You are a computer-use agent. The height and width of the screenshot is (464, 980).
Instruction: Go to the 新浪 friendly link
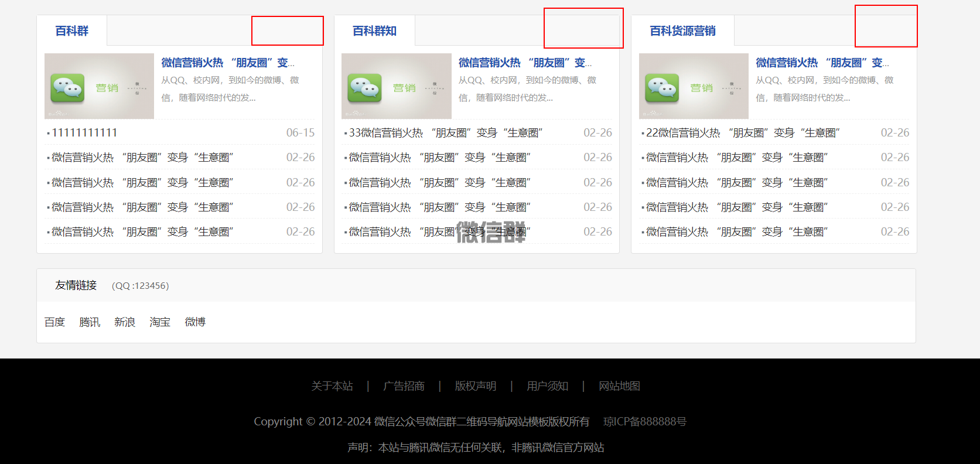125,322
